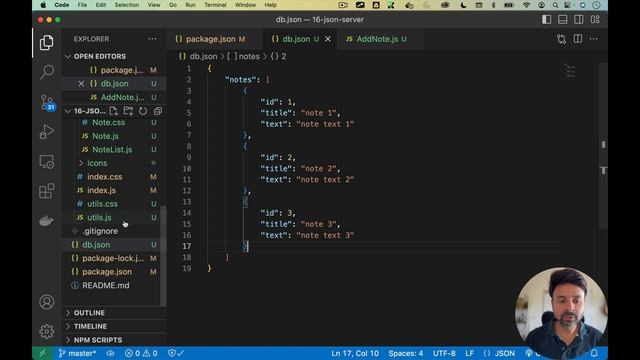Open Accounts menu in activity bar
Viewport: 640px width, 360px height.
tap(47, 302)
